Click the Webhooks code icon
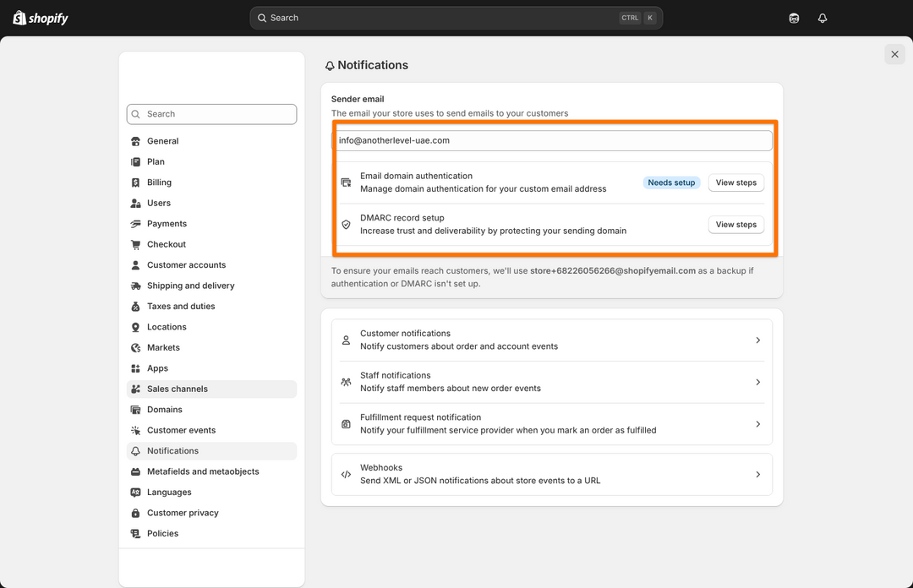 (x=346, y=475)
